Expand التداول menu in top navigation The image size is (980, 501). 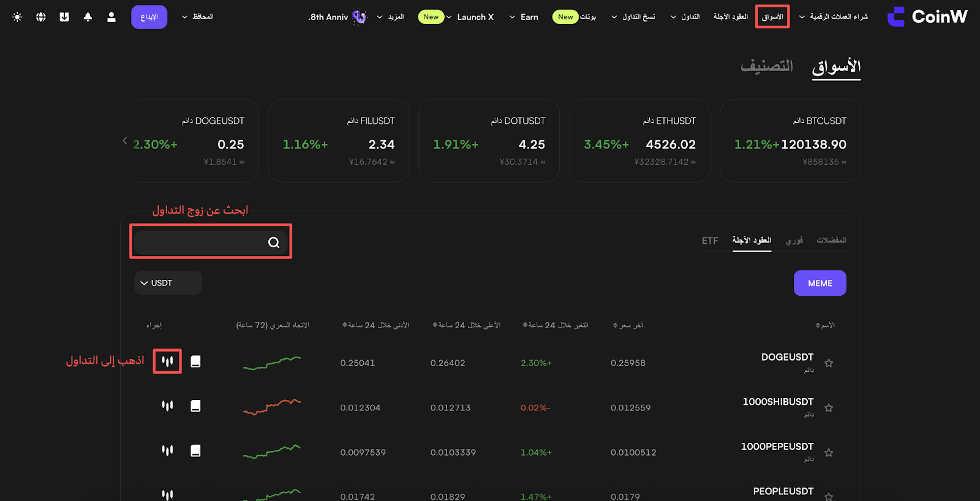point(685,17)
